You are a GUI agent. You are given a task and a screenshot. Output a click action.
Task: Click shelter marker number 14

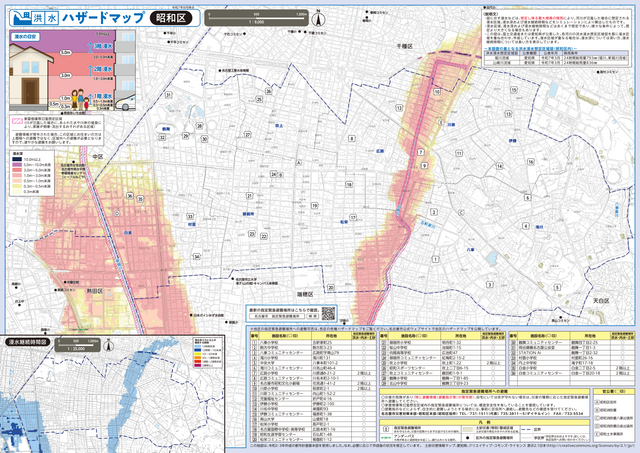pos(499,166)
